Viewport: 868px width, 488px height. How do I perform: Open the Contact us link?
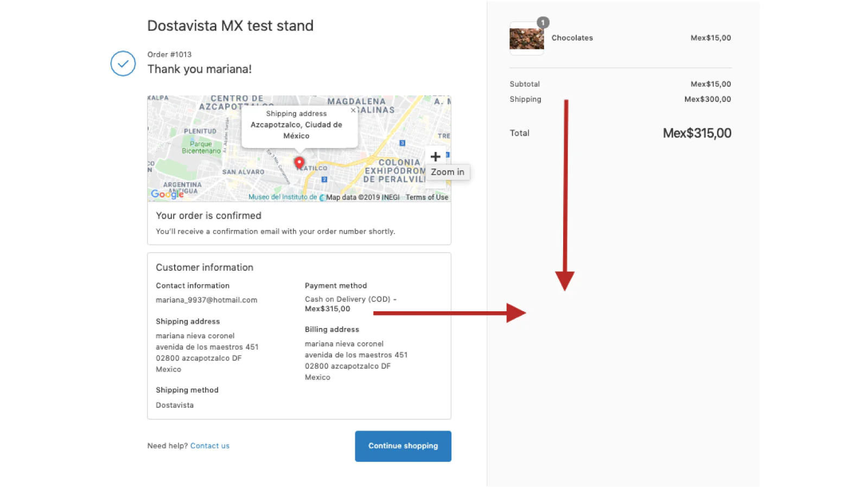(x=210, y=446)
